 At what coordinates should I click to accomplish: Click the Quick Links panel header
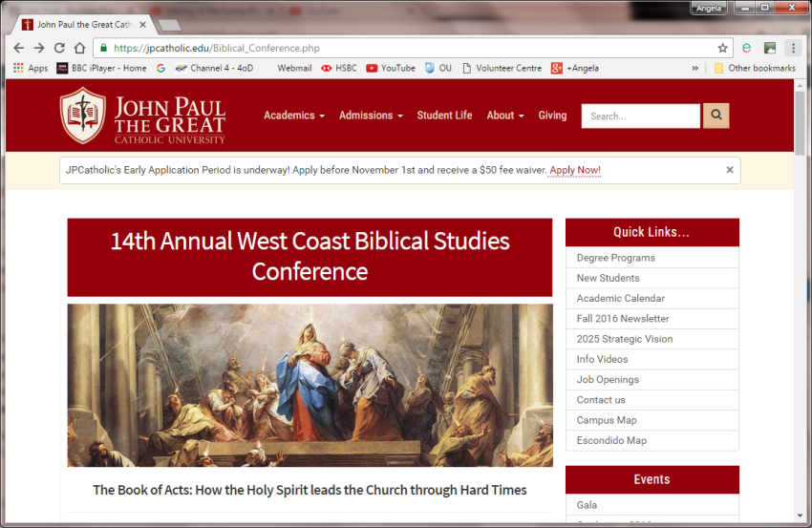652,232
